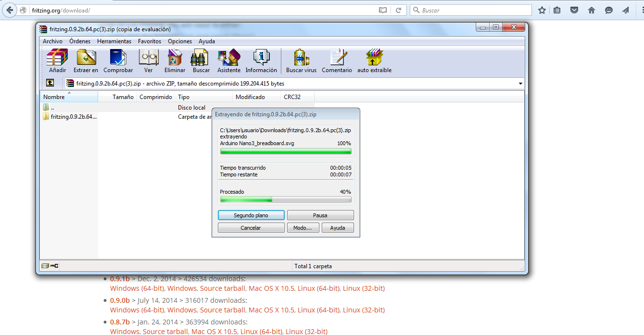Sort by the Tamaño column header
The height and width of the screenshot is (335, 644).
[x=117, y=97]
